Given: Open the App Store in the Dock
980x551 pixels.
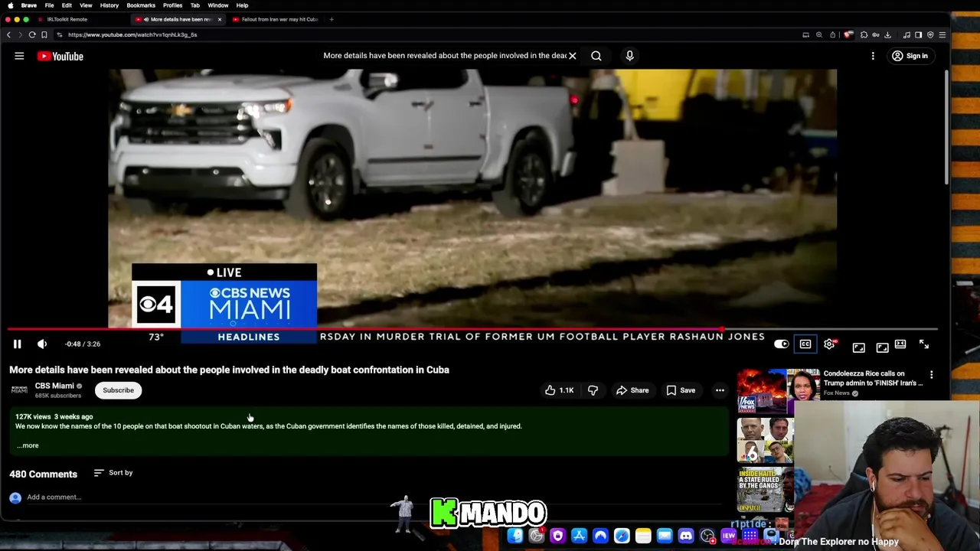Looking at the screenshot, I should (579, 536).
